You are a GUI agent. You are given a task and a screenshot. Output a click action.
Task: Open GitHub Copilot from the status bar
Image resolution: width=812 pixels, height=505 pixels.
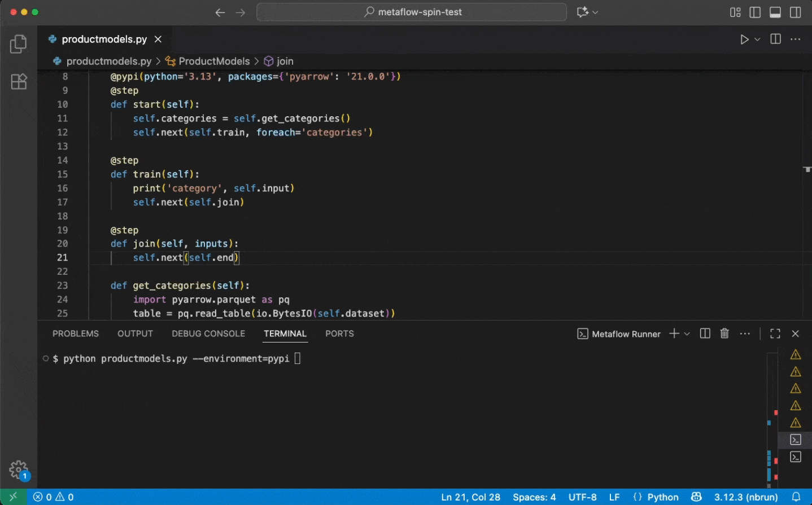click(696, 497)
